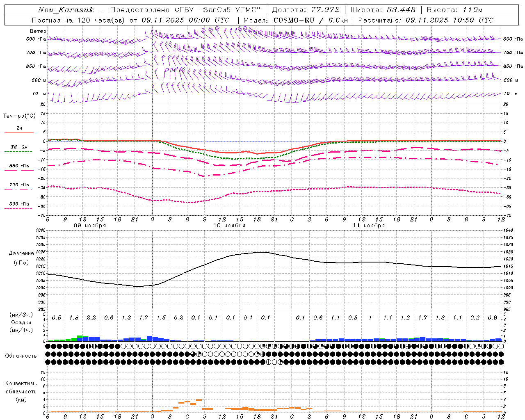Select the 10 ноября date label
The width and height of the screenshot is (525, 420).
click(229, 226)
